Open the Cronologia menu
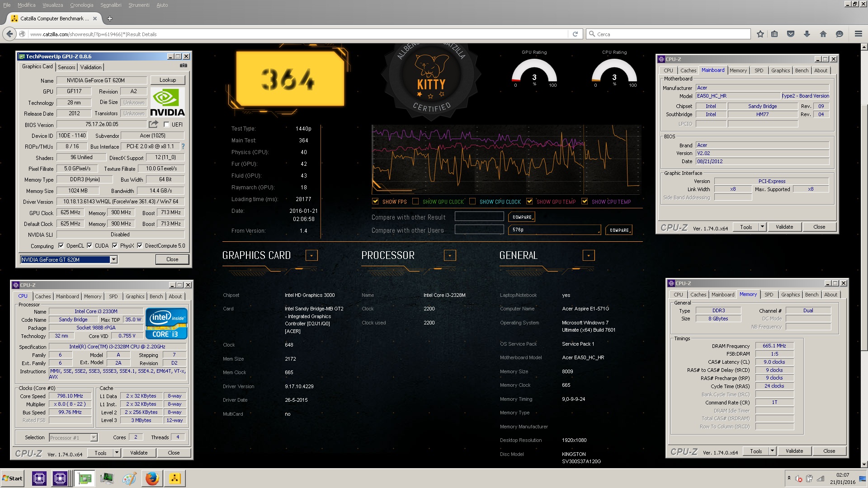 coord(82,5)
